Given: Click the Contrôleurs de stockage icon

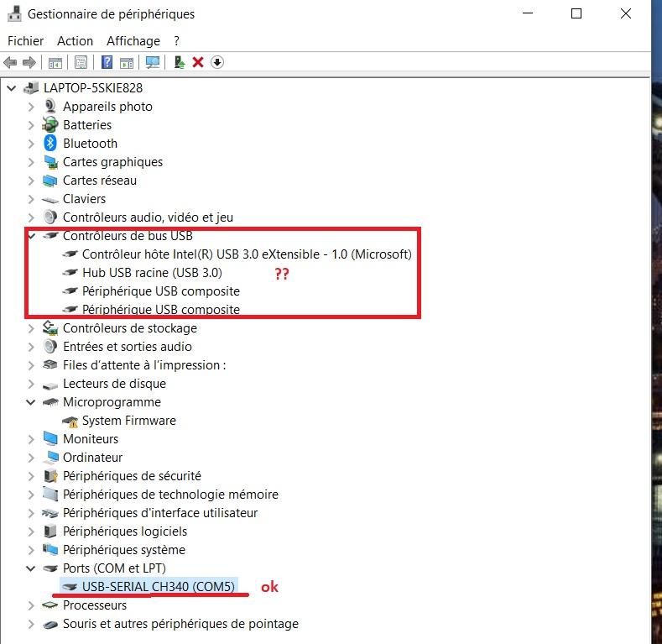Looking at the screenshot, I should pyautogui.click(x=50, y=328).
